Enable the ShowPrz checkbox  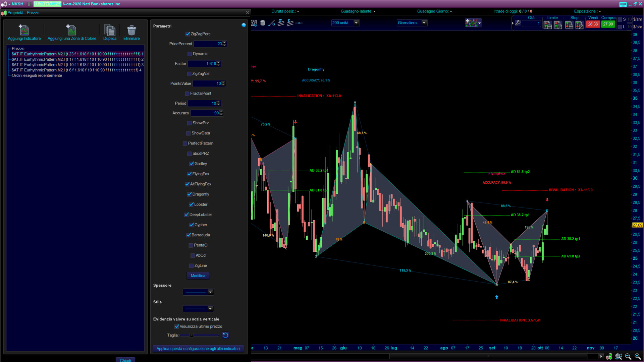tap(190, 123)
